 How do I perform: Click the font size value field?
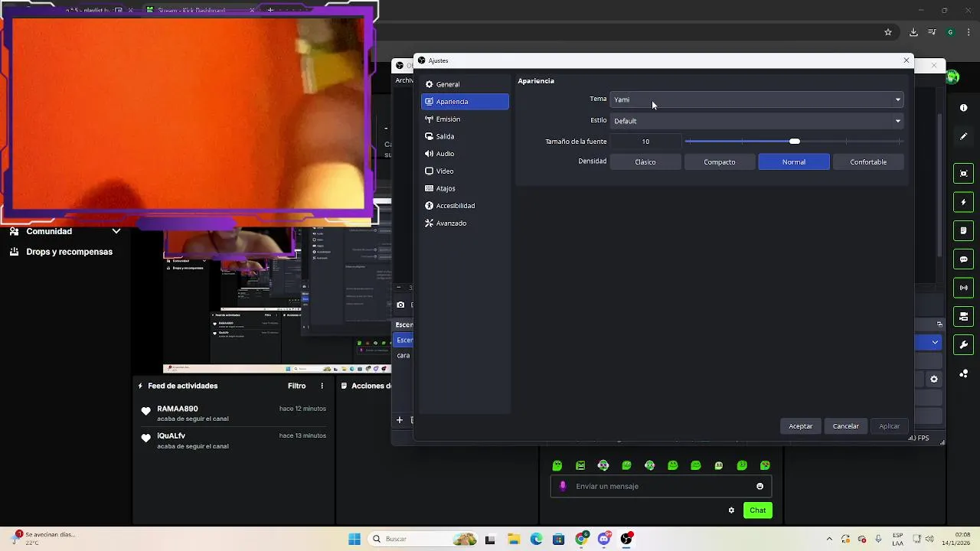click(x=645, y=142)
